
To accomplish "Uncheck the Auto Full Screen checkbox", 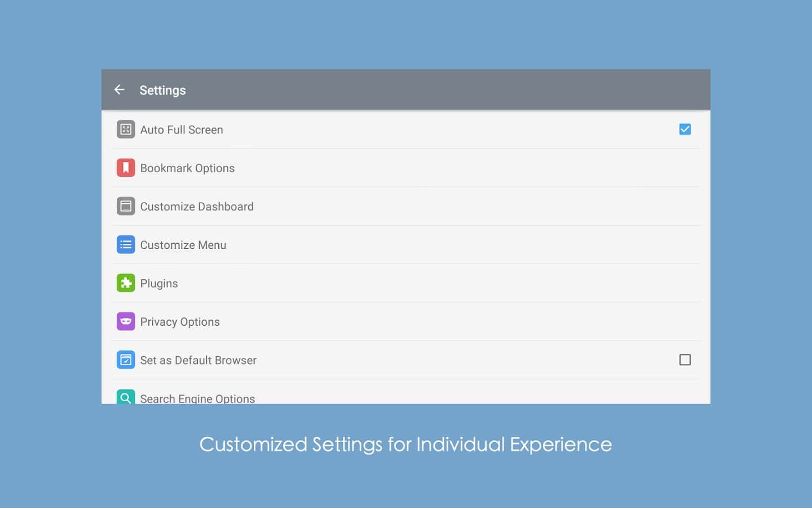I will [x=685, y=129].
